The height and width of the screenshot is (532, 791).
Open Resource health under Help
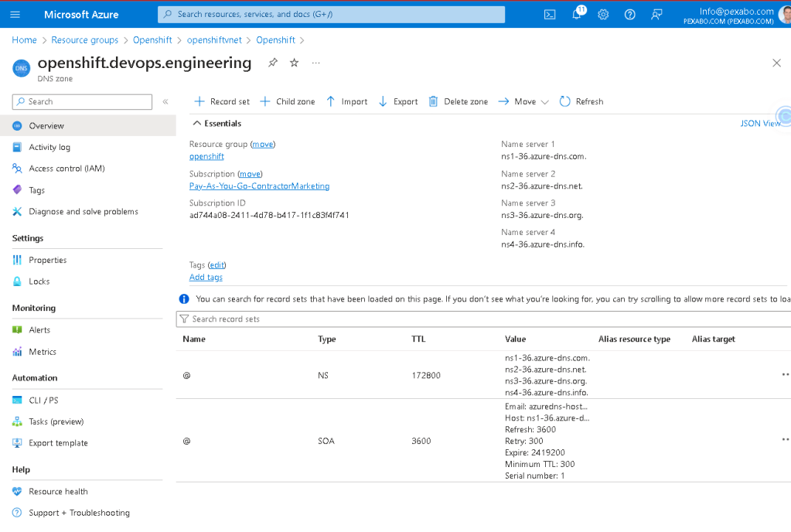pyautogui.click(x=58, y=492)
